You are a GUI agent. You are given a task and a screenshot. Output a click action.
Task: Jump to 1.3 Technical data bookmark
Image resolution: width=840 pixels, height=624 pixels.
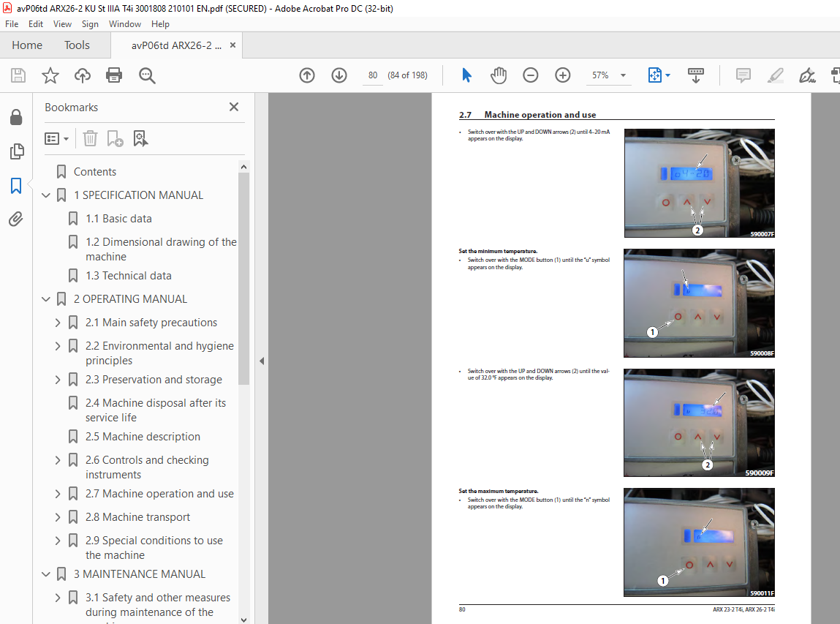[129, 276]
